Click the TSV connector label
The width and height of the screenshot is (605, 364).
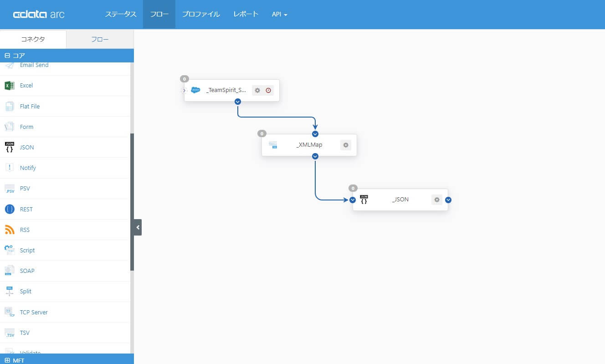click(x=25, y=333)
